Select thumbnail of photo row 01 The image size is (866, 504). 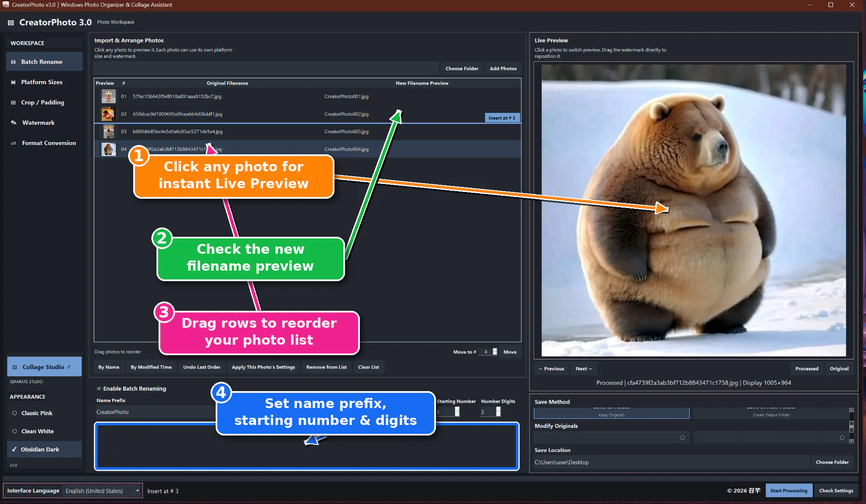pos(108,96)
